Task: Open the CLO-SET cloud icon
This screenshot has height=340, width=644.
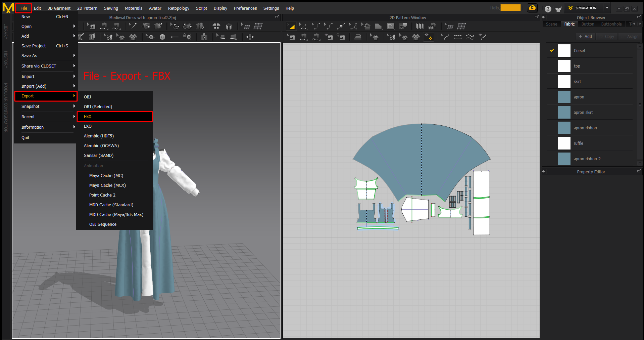Action: (x=532, y=8)
